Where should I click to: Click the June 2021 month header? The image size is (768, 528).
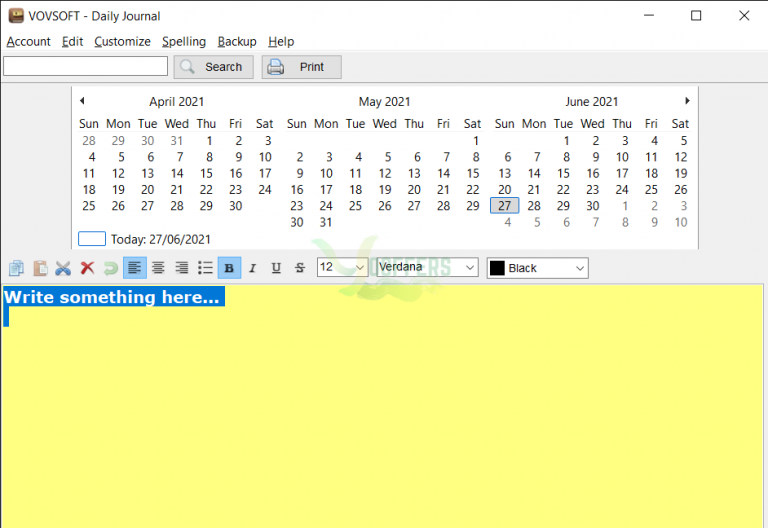(x=592, y=102)
